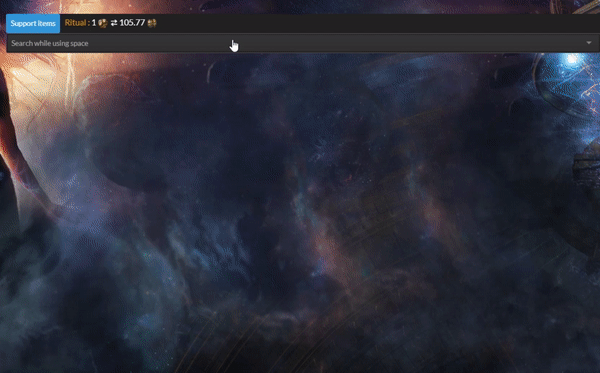600x373 pixels.
Task: Click the exchange arrows icon
Action: [114, 23]
